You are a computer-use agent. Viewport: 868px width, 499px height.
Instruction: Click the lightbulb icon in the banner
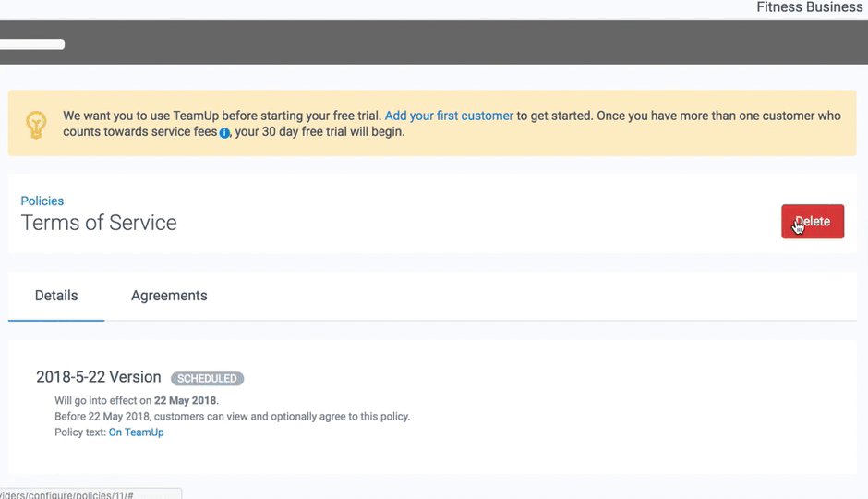coord(36,124)
